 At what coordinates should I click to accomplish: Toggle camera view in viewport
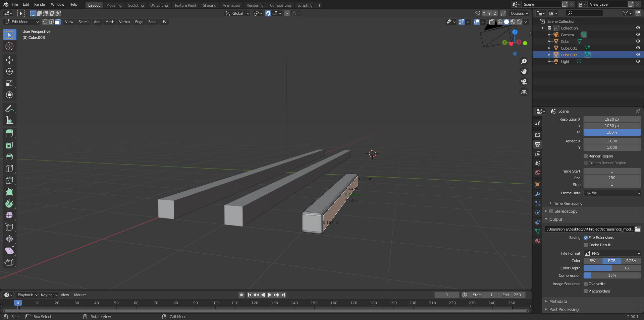click(524, 82)
